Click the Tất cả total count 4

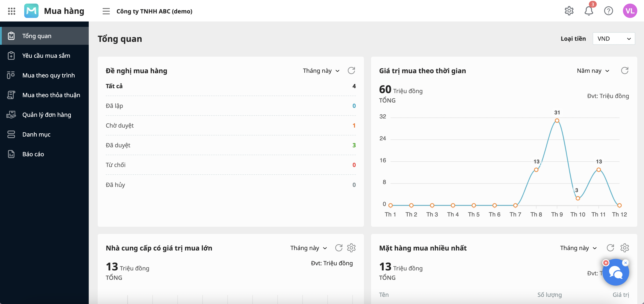coord(354,86)
